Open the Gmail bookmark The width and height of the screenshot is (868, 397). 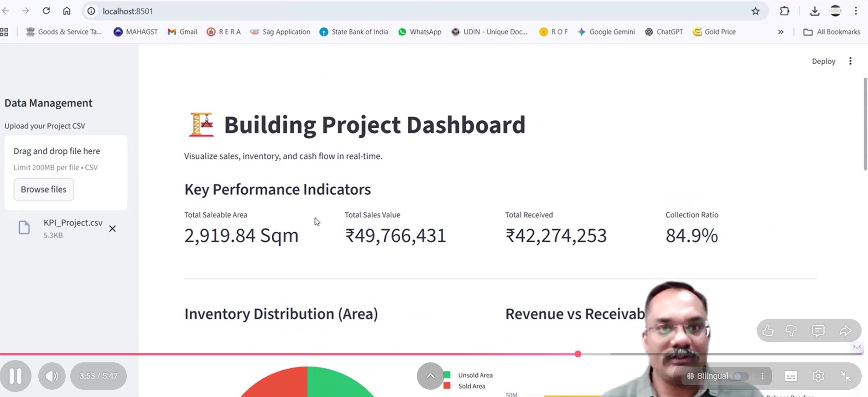(x=182, y=32)
